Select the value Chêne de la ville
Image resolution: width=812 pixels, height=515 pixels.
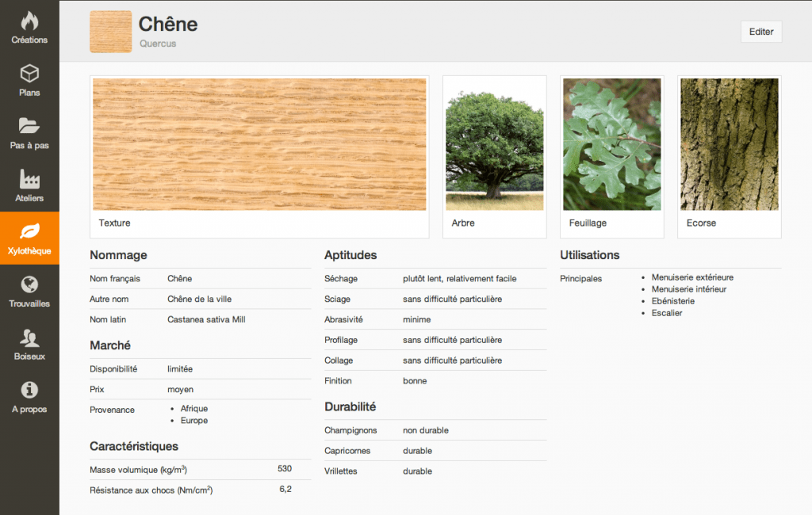[199, 299]
